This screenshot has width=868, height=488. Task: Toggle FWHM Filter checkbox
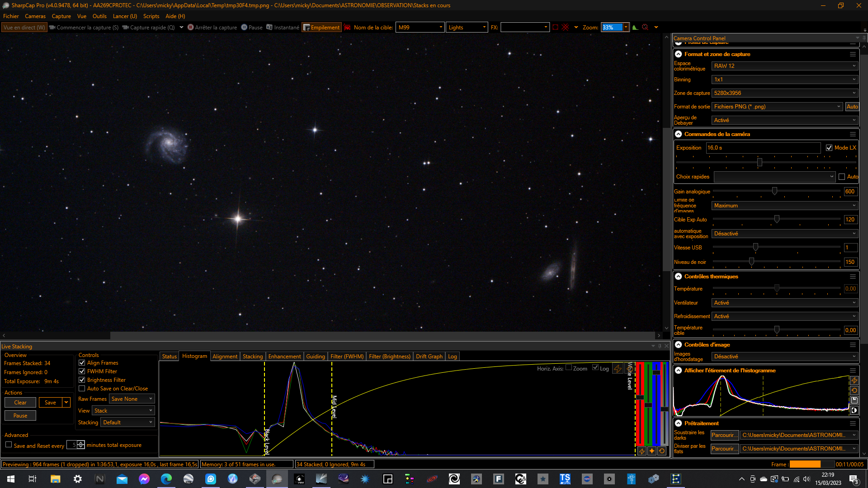(82, 371)
